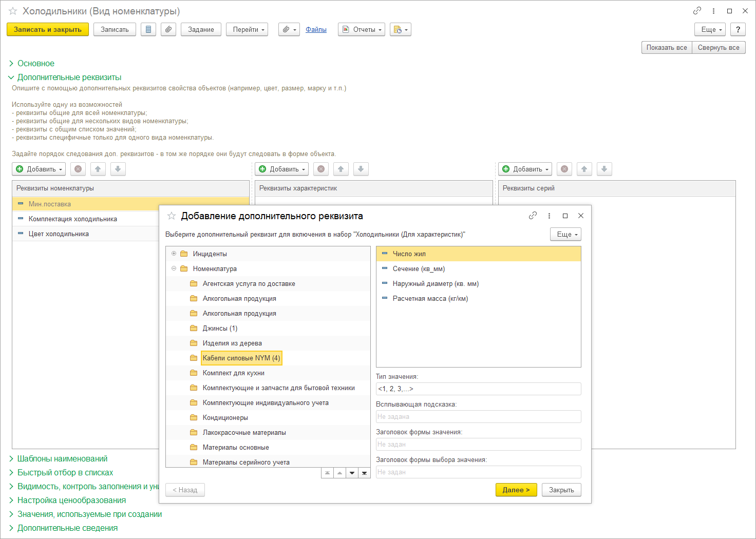756x539 pixels.
Task: Click scroll-to-bottom arrow under folder tree
Action: tap(364, 473)
